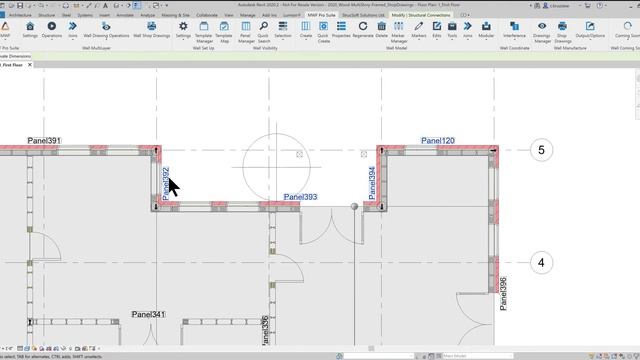Image resolution: width=640 pixels, height=360 pixels.
Task: Expand the Create tool dropdown arrow
Action: click(x=305, y=40)
